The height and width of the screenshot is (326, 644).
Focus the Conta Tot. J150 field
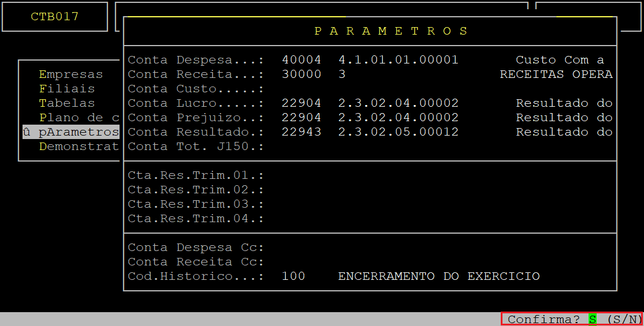301,147
